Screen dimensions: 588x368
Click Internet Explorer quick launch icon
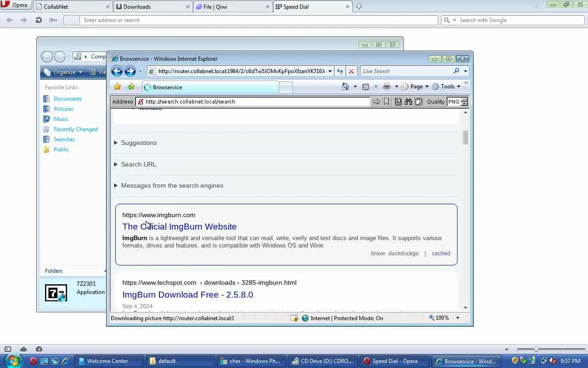(65, 361)
